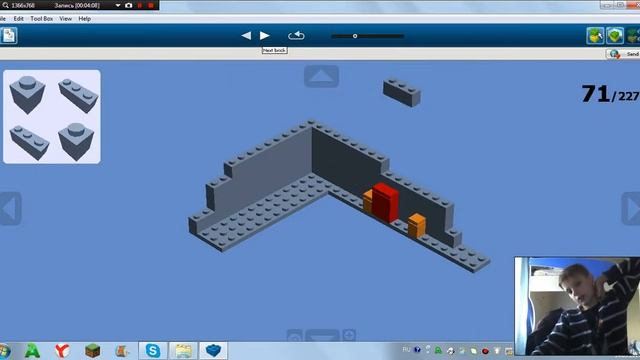This screenshot has width=640, height=360.
Task: Open the Help menu
Action: click(84, 19)
